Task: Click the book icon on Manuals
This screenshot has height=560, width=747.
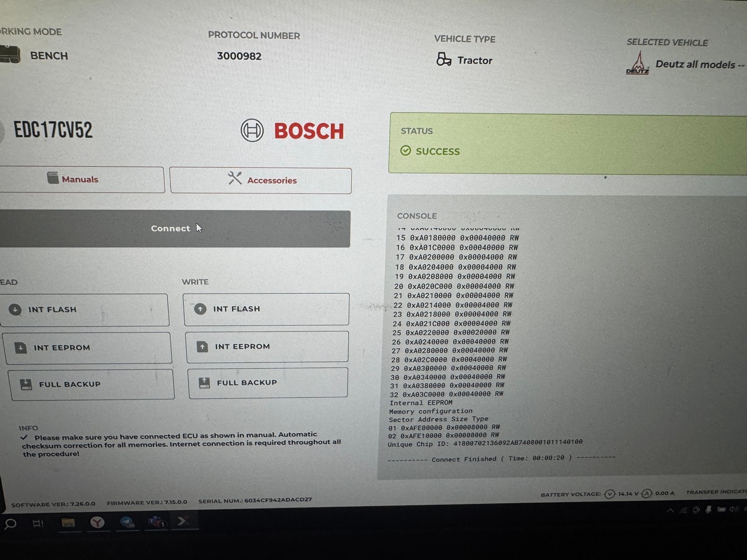Action: pos(53,178)
